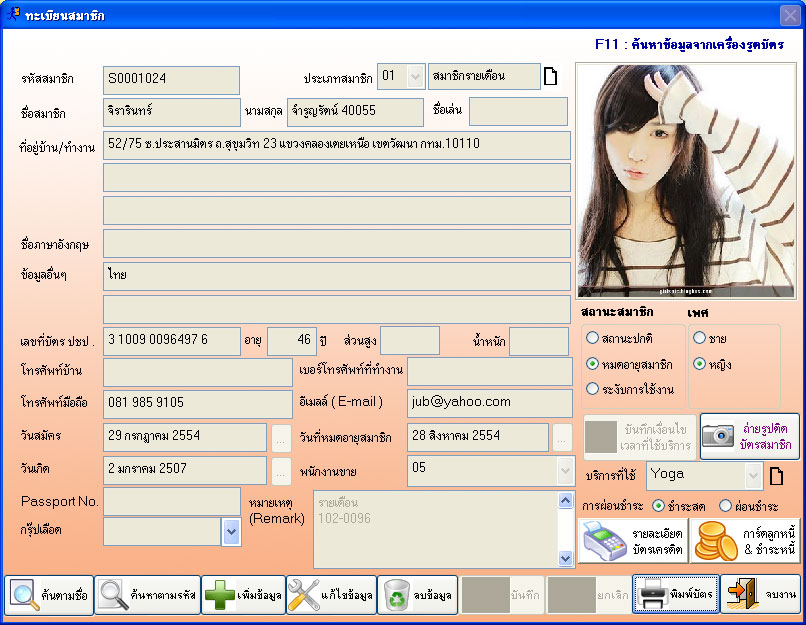This screenshot has width=806, height=625.
Task: Expand the Yoga service dropdown
Action: click(752, 474)
